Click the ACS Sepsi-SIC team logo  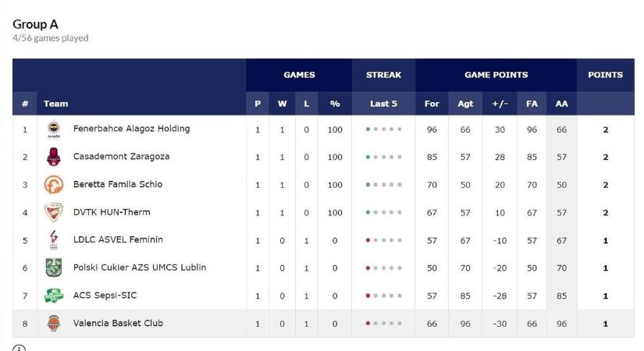54,296
